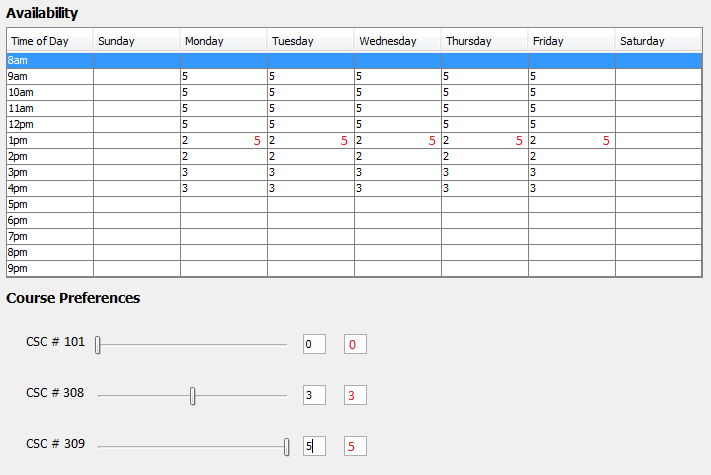Click the CSC # 308 slider handle
711x475 pixels.
click(x=193, y=396)
